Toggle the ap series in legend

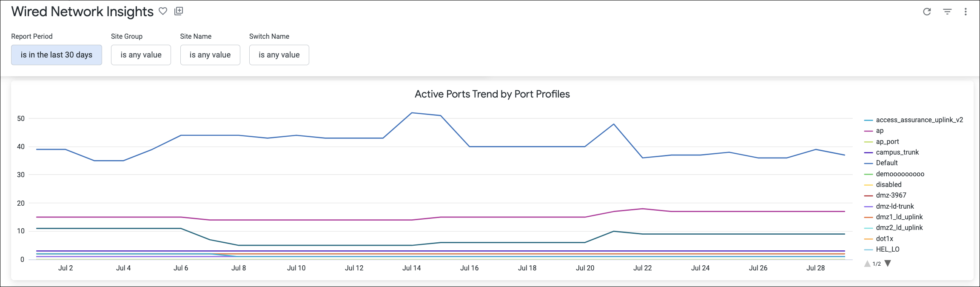pyautogui.click(x=879, y=131)
